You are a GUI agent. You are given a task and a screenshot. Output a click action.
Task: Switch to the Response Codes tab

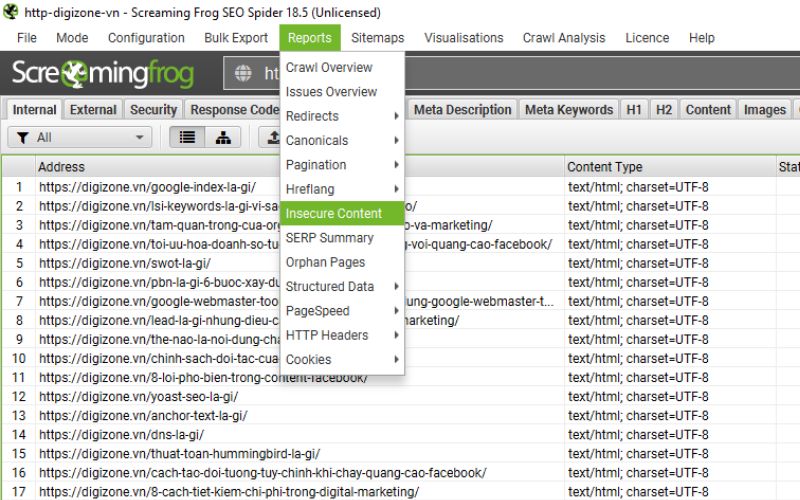pos(233,110)
